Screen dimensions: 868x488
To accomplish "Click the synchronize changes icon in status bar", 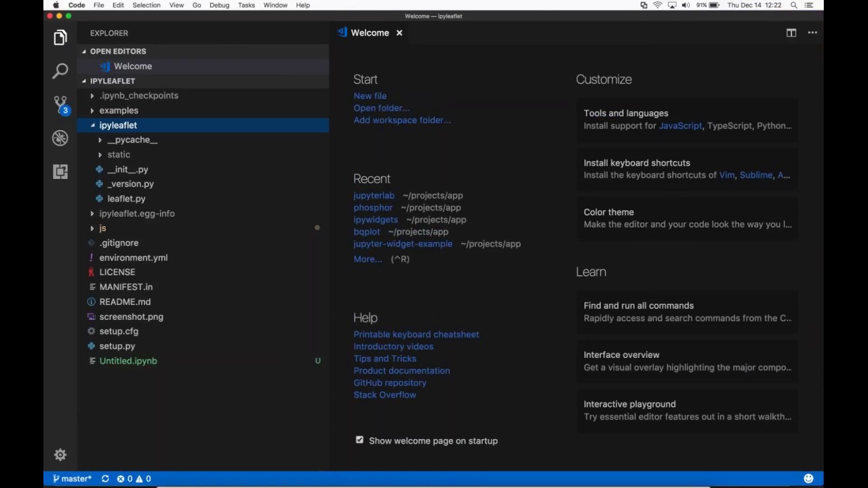I will tap(105, 479).
